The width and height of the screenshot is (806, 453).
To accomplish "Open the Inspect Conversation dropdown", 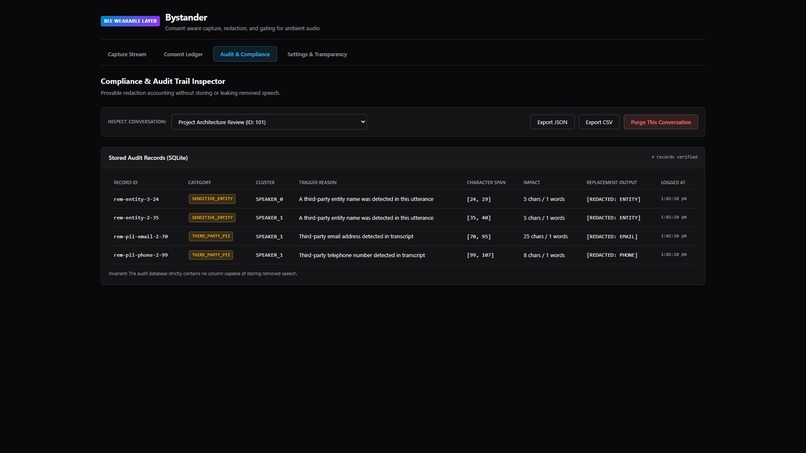I will [269, 122].
